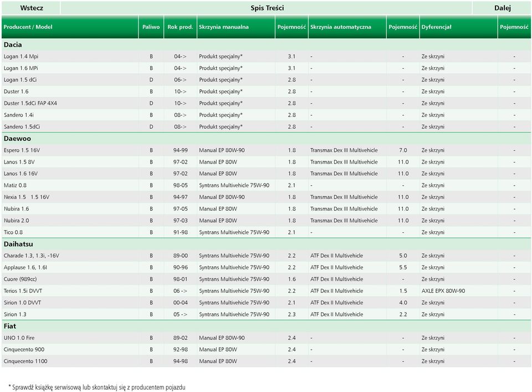Image resolution: width=532 pixels, height=392 pixels.
Task: Select the Sirion 1.3 model
Action: click(x=15, y=314)
